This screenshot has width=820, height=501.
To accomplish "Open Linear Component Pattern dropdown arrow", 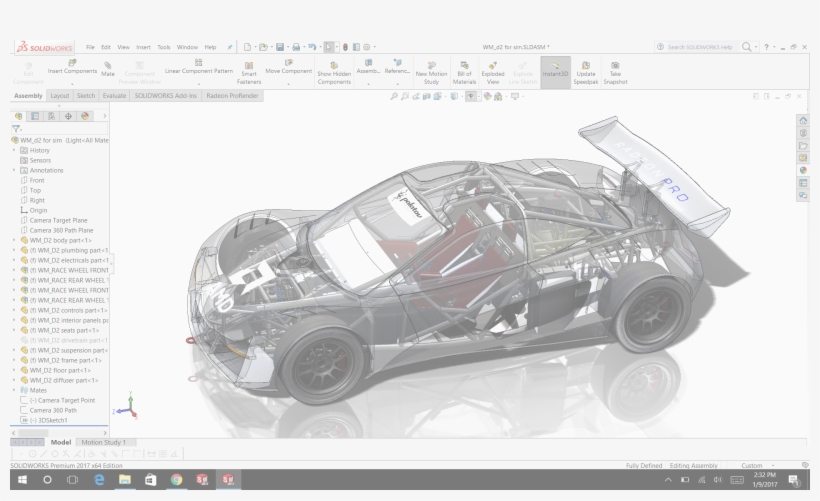I will click(198, 83).
